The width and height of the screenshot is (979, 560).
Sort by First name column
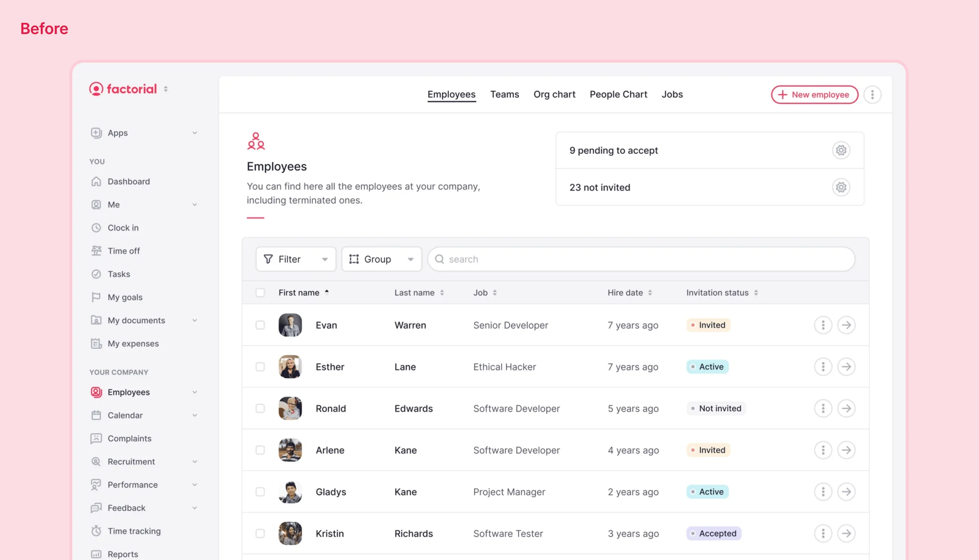point(303,293)
